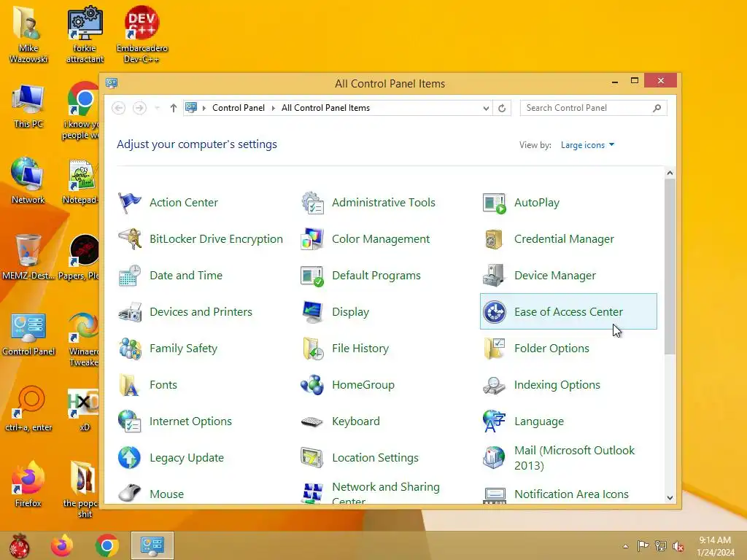The image size is (747, 560).
Task: Click the vertical scrollbar thumb
Action: [670, 267]
